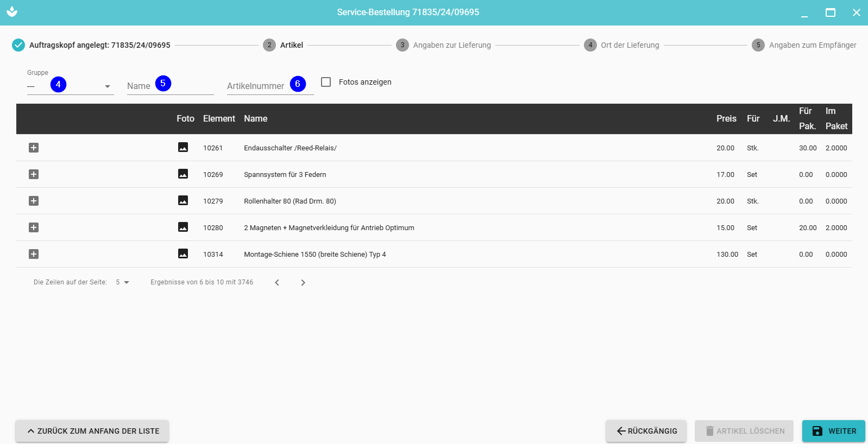Open photo icon for article 10261
The image size is (868, 444).
click(x=183, y=148)
